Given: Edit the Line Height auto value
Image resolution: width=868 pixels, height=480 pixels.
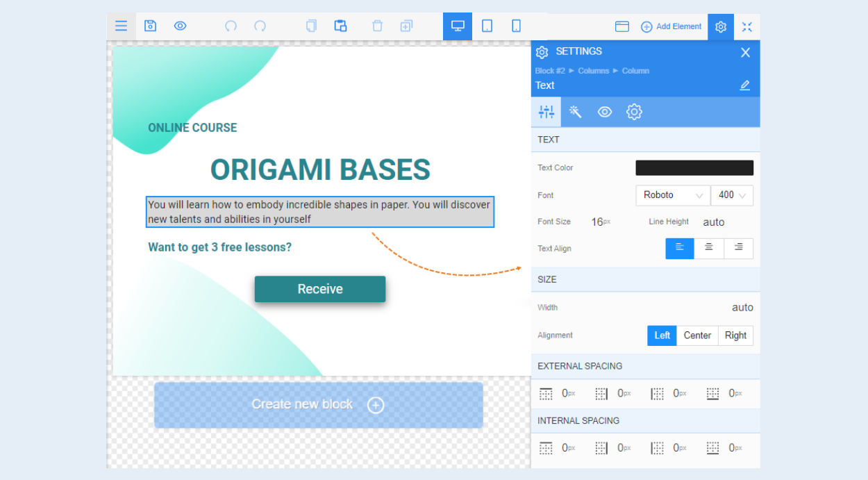Looking at the screenshot, I should click(x=714, y=222).
